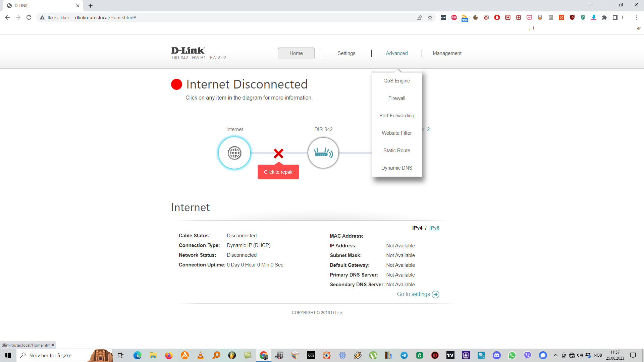Switch to IPv6 details
This screenshot has height=362, width=644.
pyautogui.click(x=434, y=228)
